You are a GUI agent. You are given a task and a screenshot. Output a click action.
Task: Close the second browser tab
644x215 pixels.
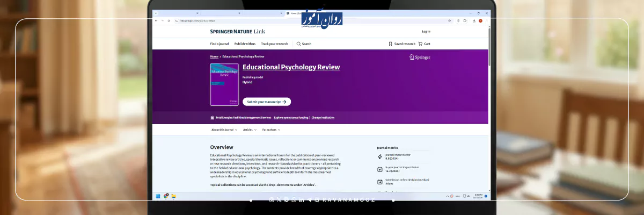coord(239,13)
